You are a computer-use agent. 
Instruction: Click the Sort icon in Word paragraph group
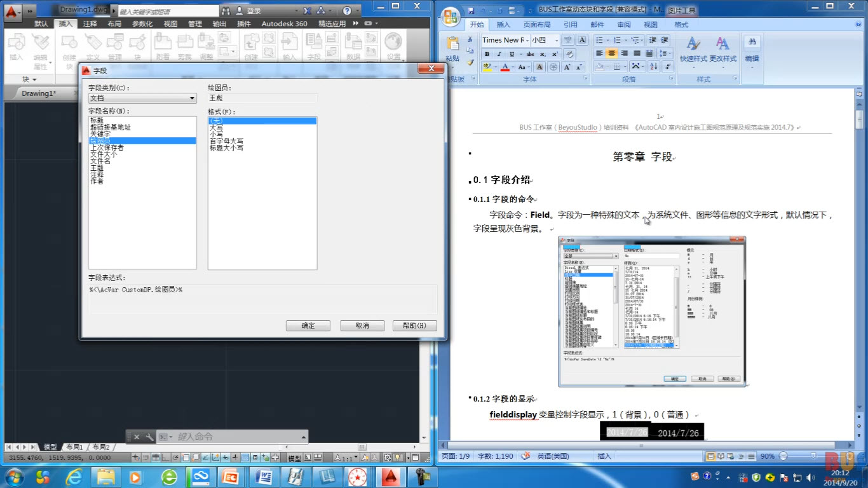pos(654,67)
